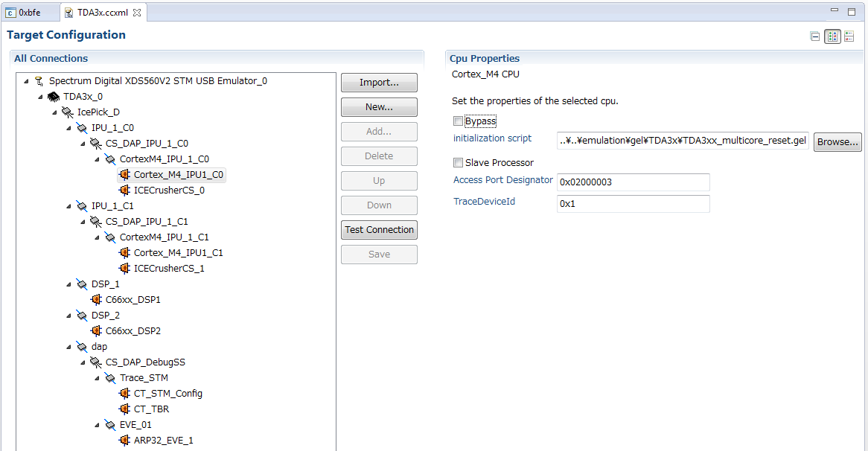Check the Slave Processor option
The width and height of the screenshot is (868, 451).
pos(458,162)
